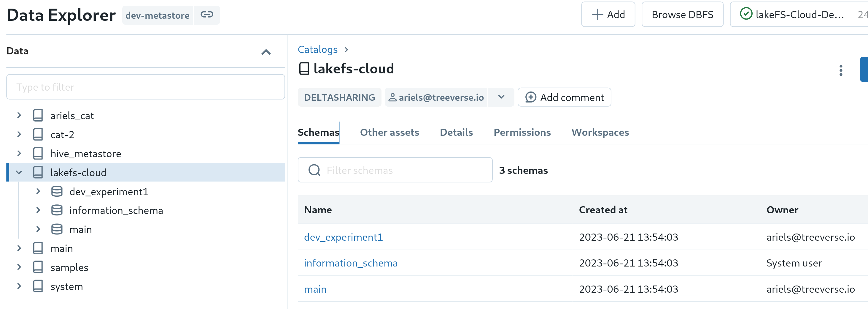Open the owner dropdown next to ariels@treeverse.io
Screen dimensions: 868x309
pyautogui.click(x=501, y=97)
